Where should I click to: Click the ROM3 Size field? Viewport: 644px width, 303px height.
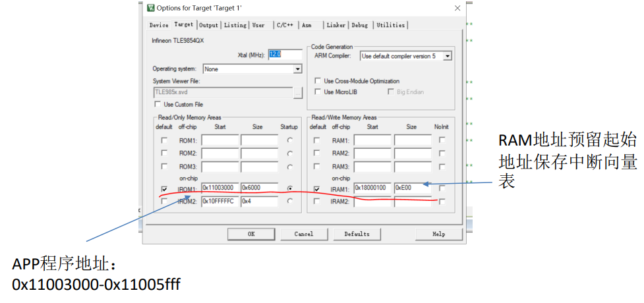260,167
